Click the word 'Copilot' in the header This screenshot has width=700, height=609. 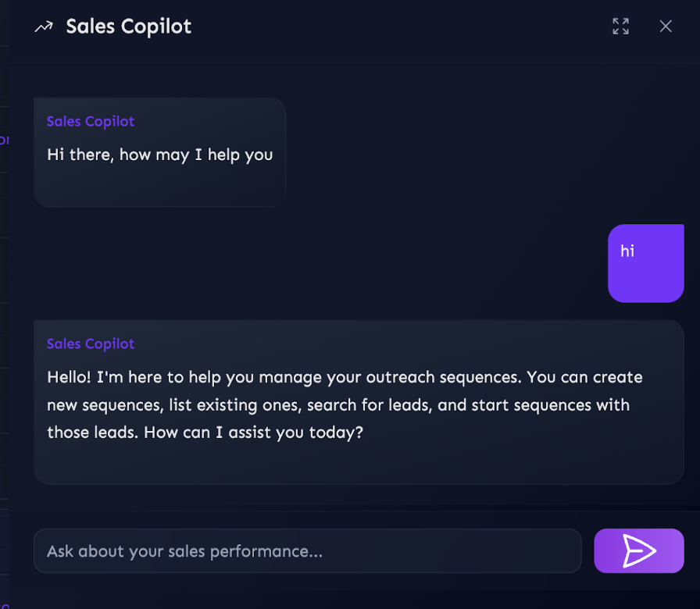156,27
